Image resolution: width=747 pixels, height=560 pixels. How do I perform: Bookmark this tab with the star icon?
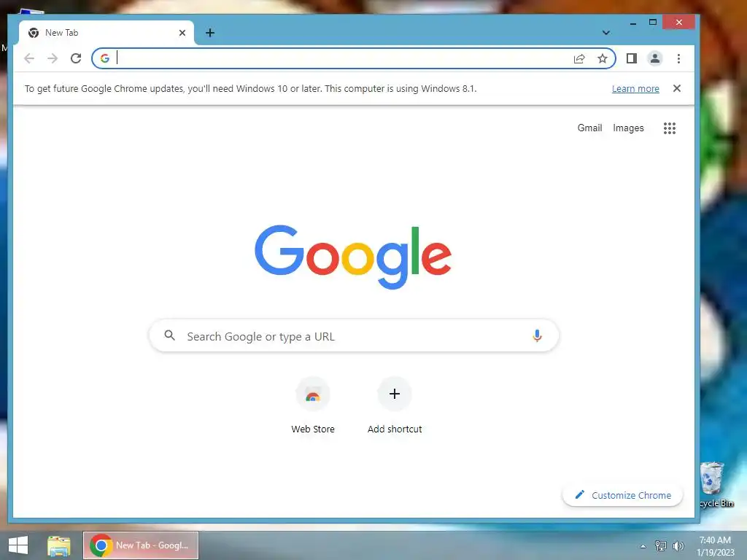click(602, 58)
